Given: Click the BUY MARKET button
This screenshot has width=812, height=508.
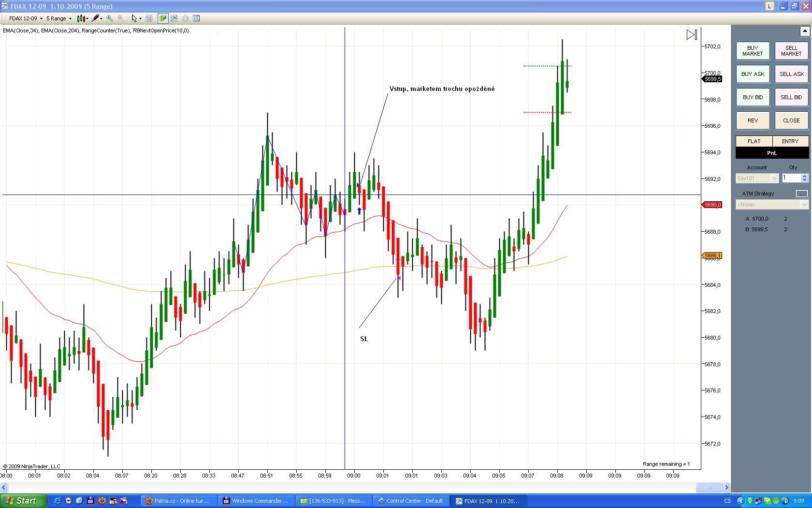Looking at the screenshot, I should (753, 51).
